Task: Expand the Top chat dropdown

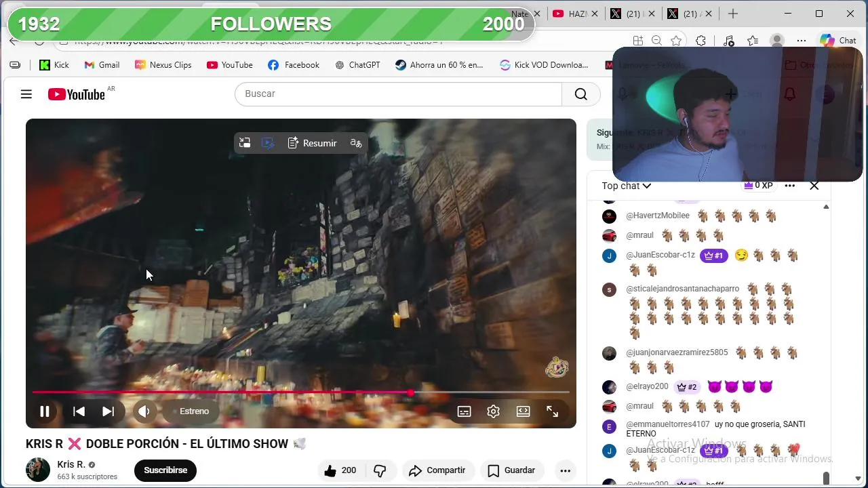Action: point(626,186)
